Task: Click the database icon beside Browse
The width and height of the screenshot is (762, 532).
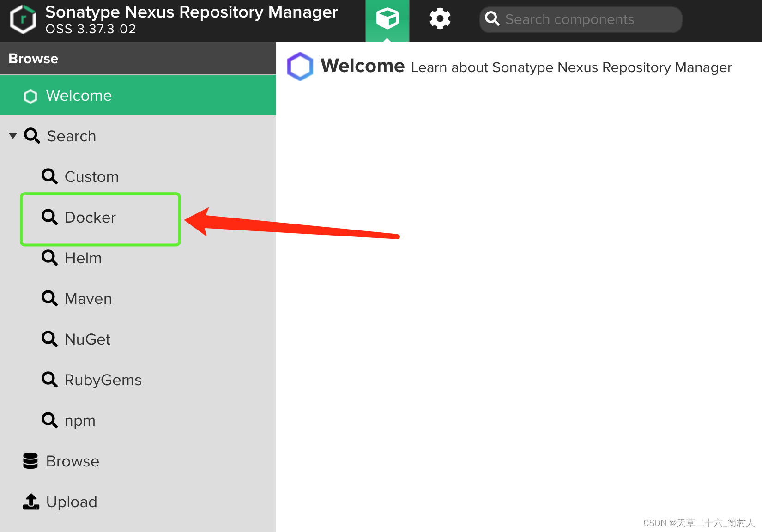Action: [30, 461]
